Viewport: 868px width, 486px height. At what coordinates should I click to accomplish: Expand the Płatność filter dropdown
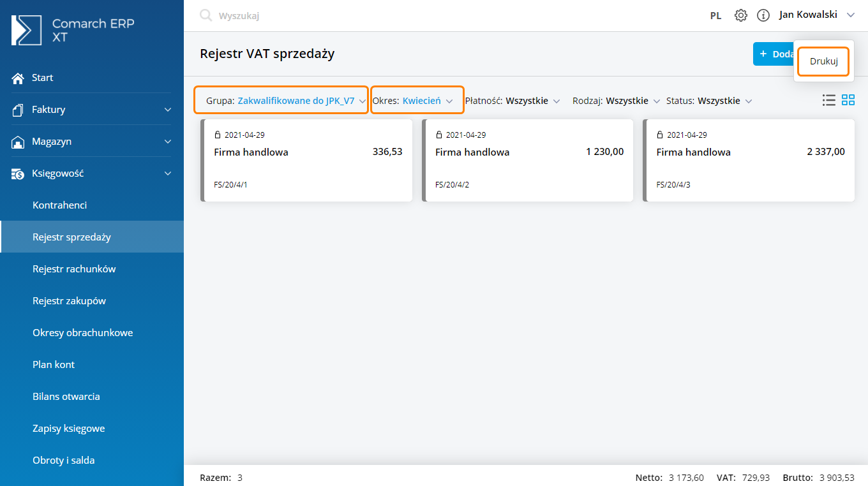pyautogui.click(x=513, y=101)
